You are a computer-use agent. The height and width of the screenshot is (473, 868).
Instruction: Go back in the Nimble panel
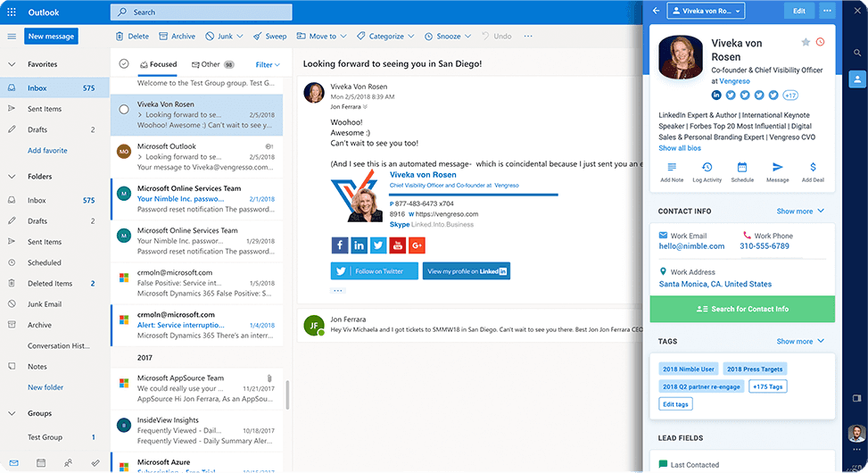tap(656, 11)
